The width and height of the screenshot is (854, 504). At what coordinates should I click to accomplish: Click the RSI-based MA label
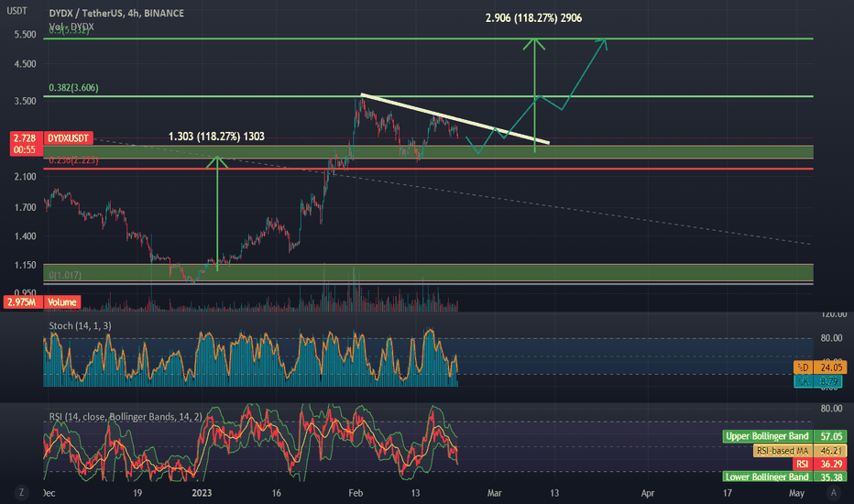coord(783,451)
